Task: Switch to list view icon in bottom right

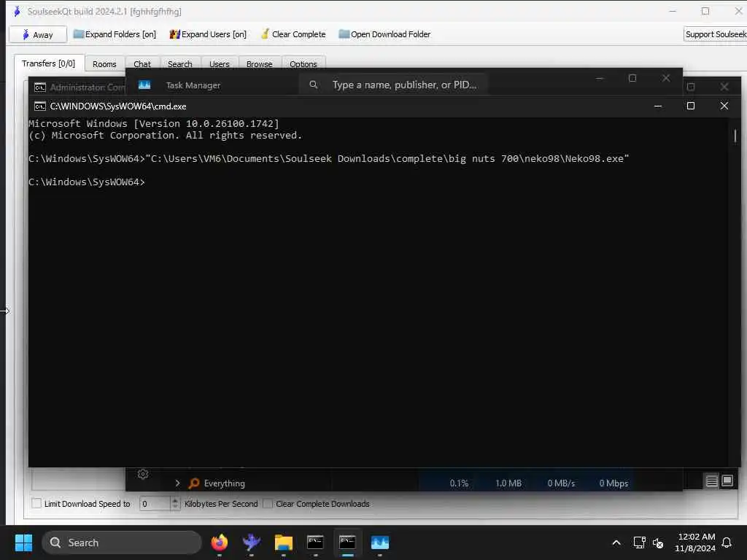Action: click(712, 481)
